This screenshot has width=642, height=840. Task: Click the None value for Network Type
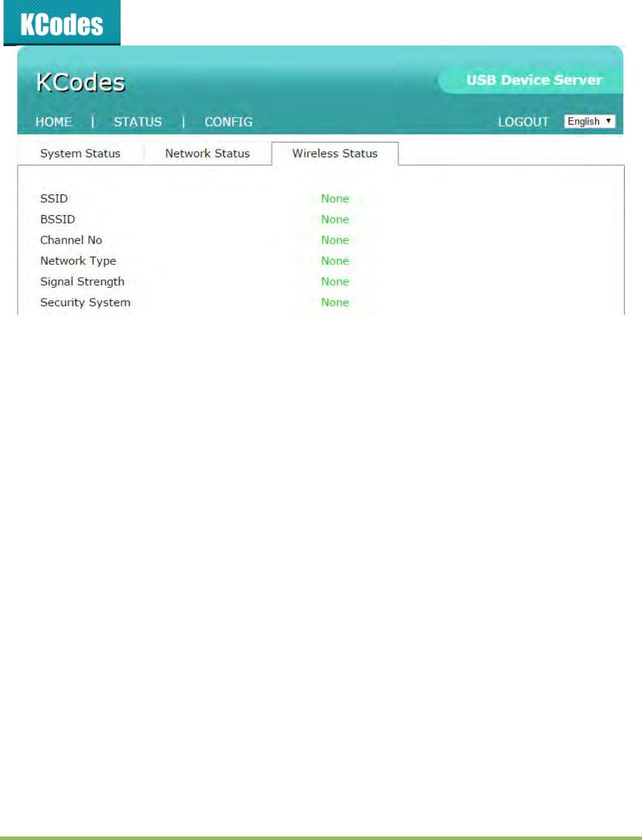pos(335,261)
